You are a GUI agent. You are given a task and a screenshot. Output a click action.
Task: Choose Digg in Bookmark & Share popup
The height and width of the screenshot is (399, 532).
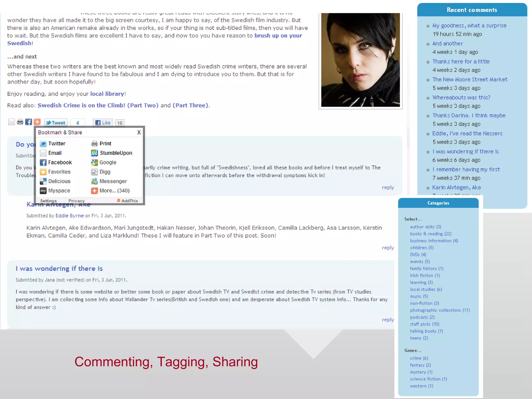(x=101, y=172)
